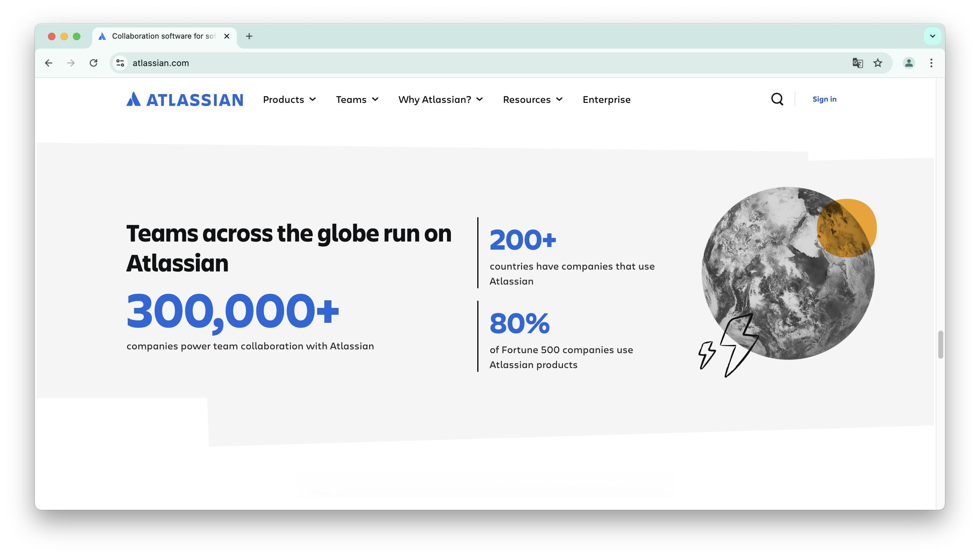Image resolution: width=980 pixels, height=556 pixels.
Task: Open the Chrome three-dot menu
Action: (x=931, y=63)
